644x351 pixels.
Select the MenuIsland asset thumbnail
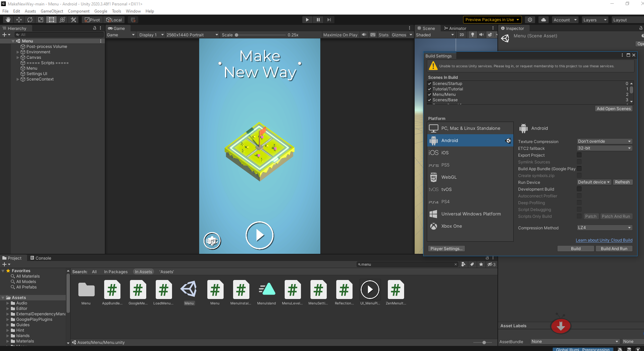[267, 289]
